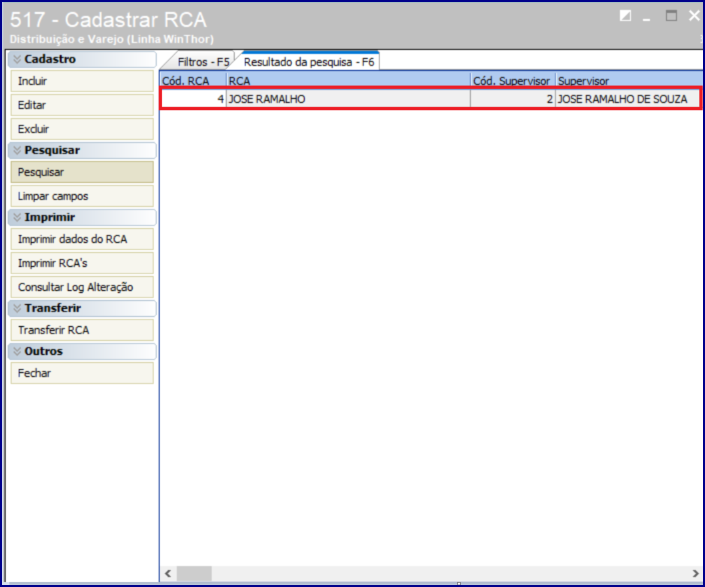Viewport: 705px width, 587px height.
Task: Close the Cadastrar RCA window
Action: [x=694, y=16]
